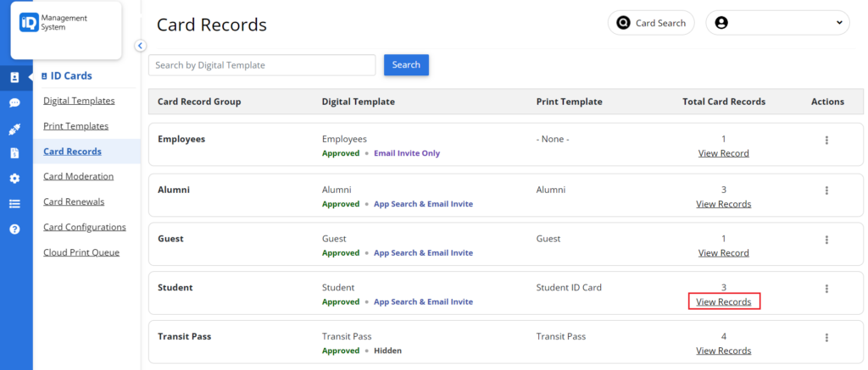
Task: Click View Records for the Student group
Action: [723, 301]
